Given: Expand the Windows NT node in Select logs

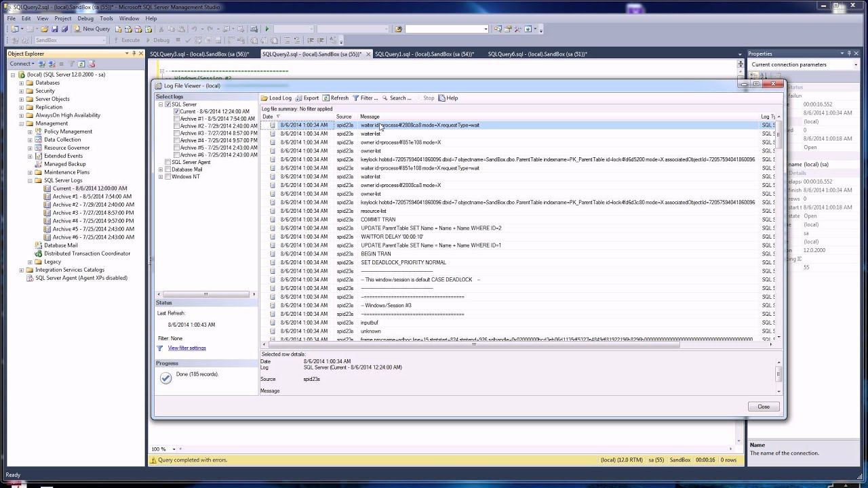Looking at the screenshot, I should click(161, 177).
